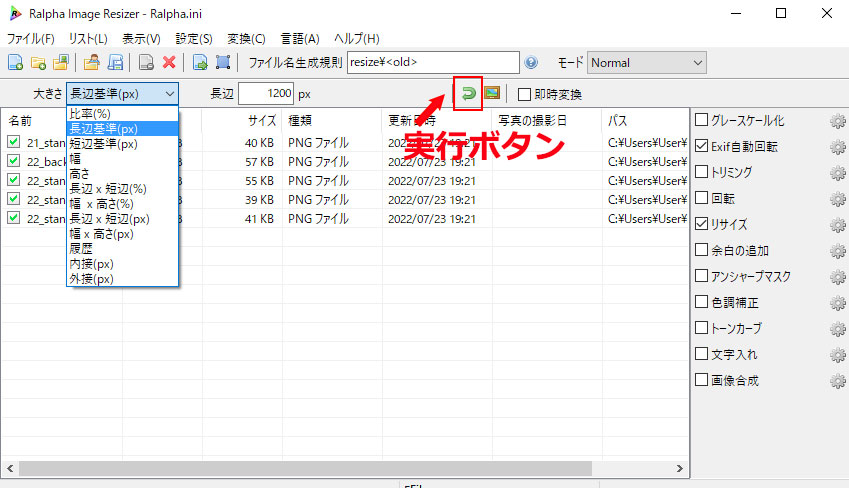Uncheck リサイズ checkbox
The image size is (849, 488).
pos(701,224)
